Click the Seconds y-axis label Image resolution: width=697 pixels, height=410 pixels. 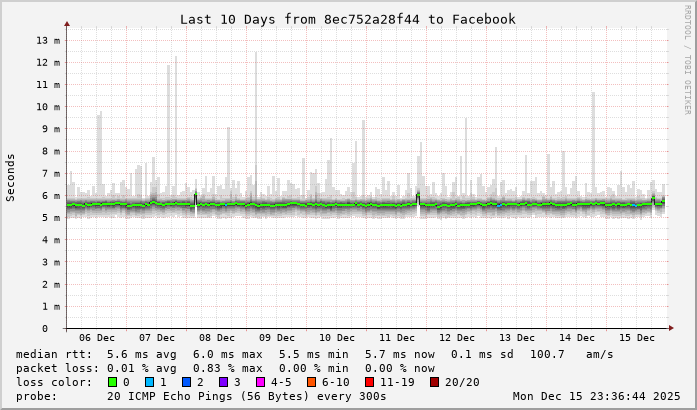tap(11, 178)
